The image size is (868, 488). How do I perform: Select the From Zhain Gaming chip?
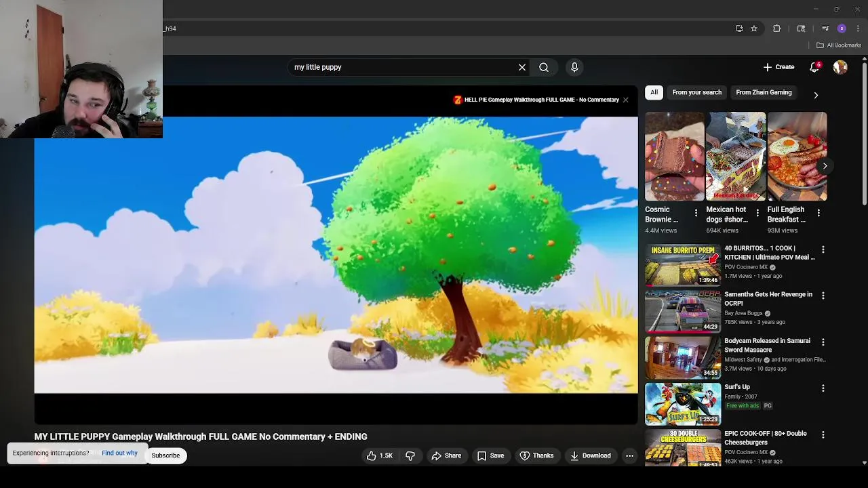[x=764, y=92]
